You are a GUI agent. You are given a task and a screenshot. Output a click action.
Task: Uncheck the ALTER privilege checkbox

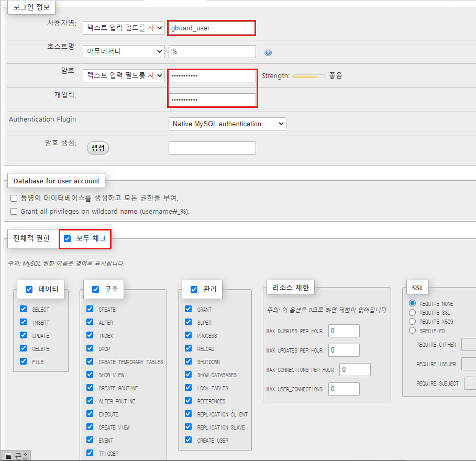click(90, 322)
